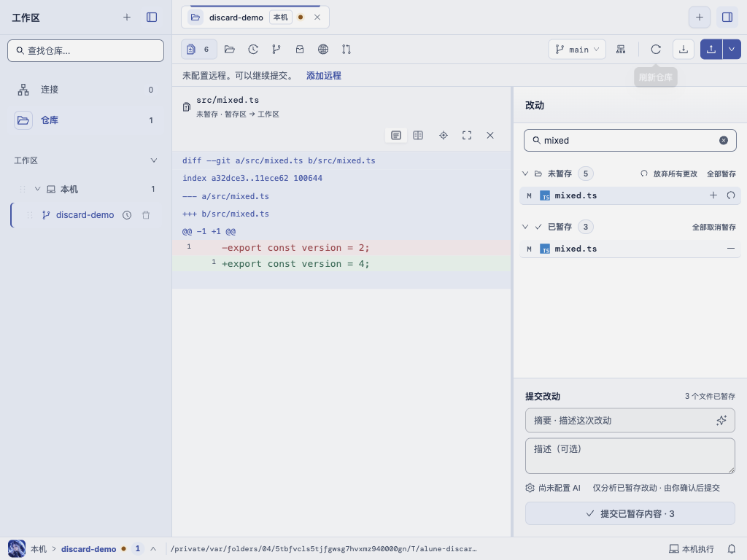Image resolution: width=747 pixels, height=560 pixels.
Task: Open the files folder view icon
Action: 230,49
